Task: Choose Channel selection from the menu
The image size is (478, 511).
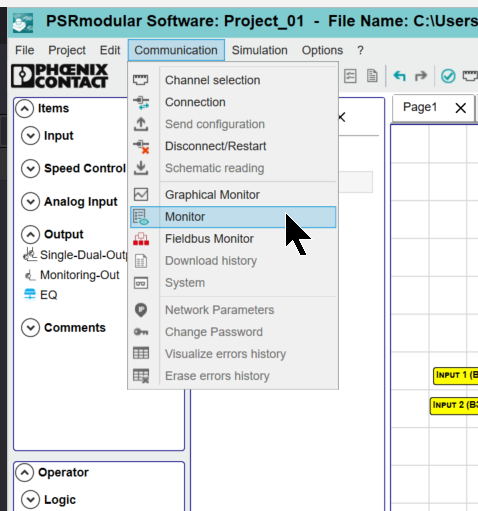Action: tap(233, 80)
